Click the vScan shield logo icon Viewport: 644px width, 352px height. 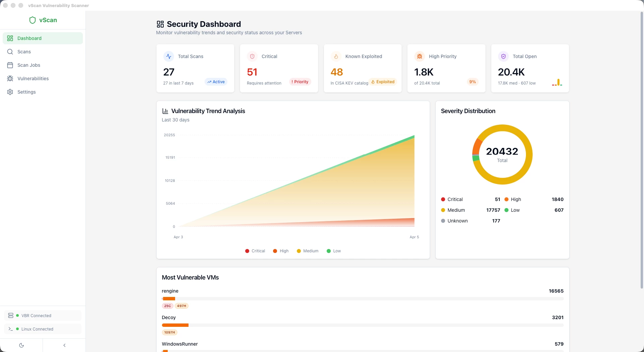click(x=33, y=20)
